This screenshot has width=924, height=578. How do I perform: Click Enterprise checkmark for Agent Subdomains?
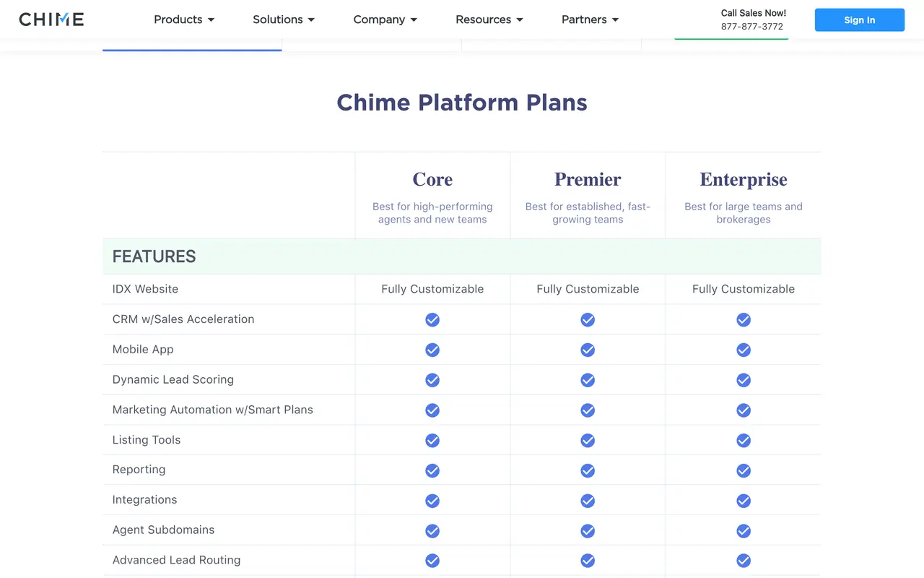(744, 531)
